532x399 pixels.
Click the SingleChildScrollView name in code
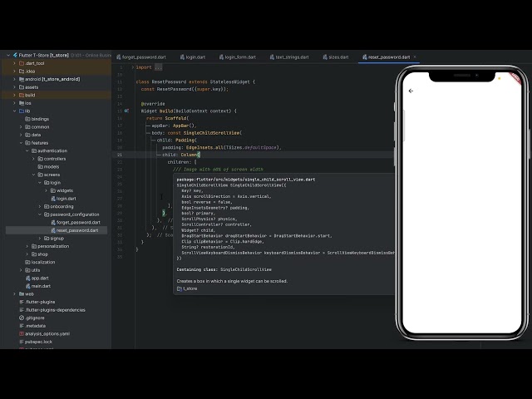pos(211,133)
